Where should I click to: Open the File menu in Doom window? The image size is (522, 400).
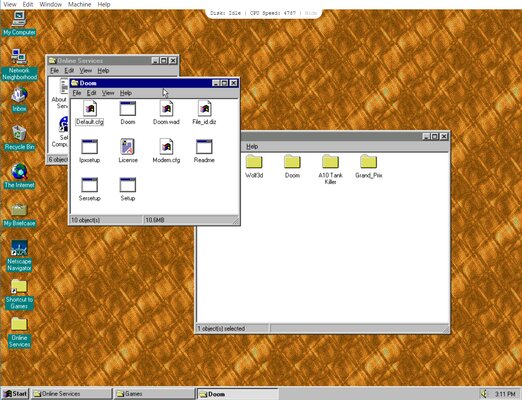(77, 93)
